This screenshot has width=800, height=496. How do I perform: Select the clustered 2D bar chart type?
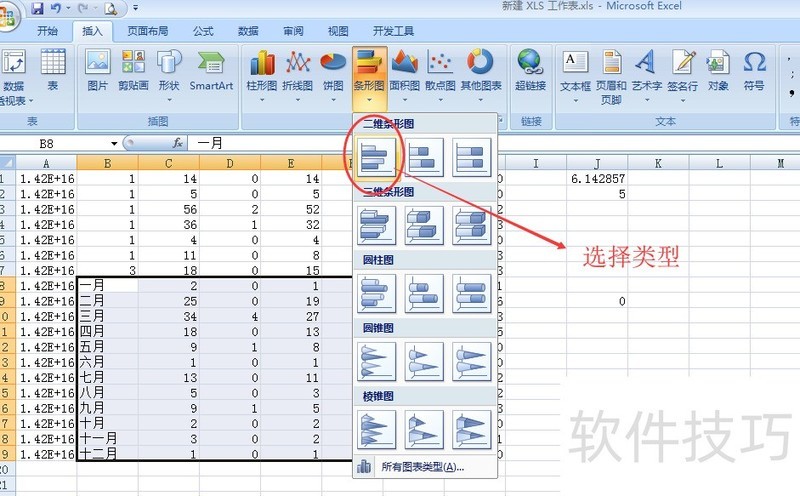click(x=376, y=158)
